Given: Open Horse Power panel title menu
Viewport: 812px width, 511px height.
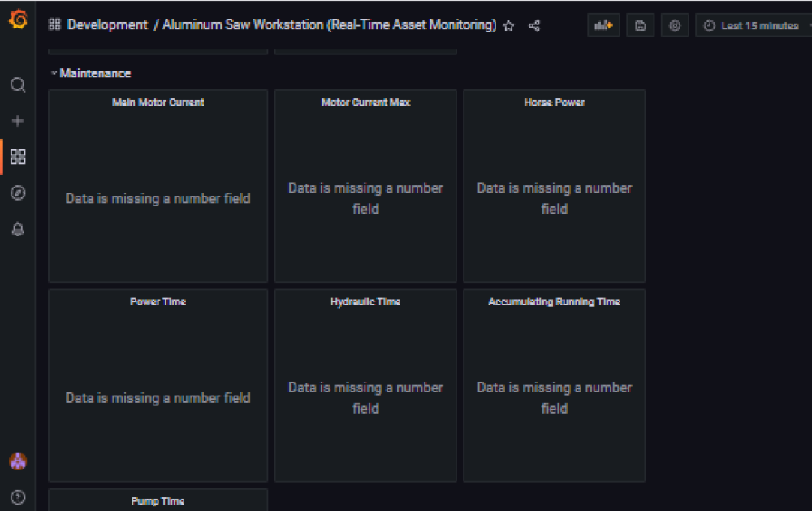Looking at the screenshot, I should point(554,102).
